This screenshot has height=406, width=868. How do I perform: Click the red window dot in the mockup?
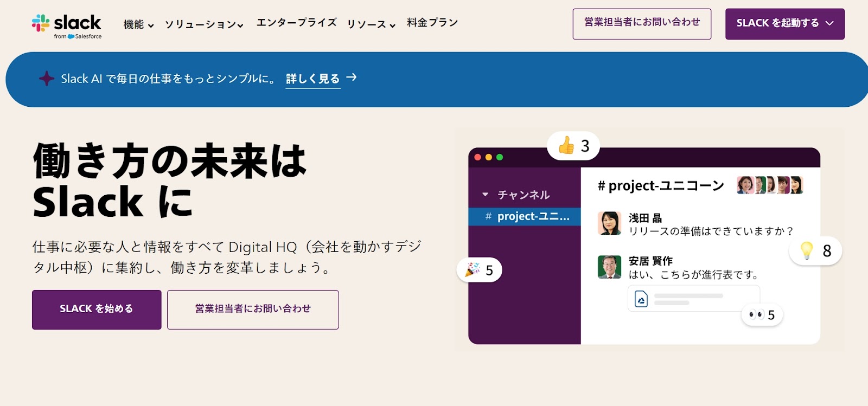pos(477,157)
